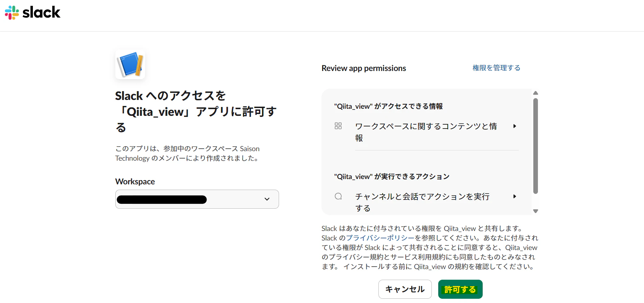Click the Workspace label
Image resolution: width=644 pixels, height=303 pixels.
[x=135, y=182]
